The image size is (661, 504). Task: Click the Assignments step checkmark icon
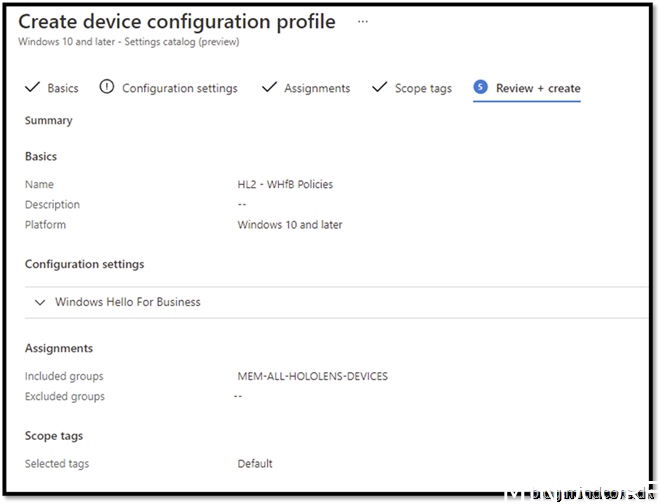(269, 87)
